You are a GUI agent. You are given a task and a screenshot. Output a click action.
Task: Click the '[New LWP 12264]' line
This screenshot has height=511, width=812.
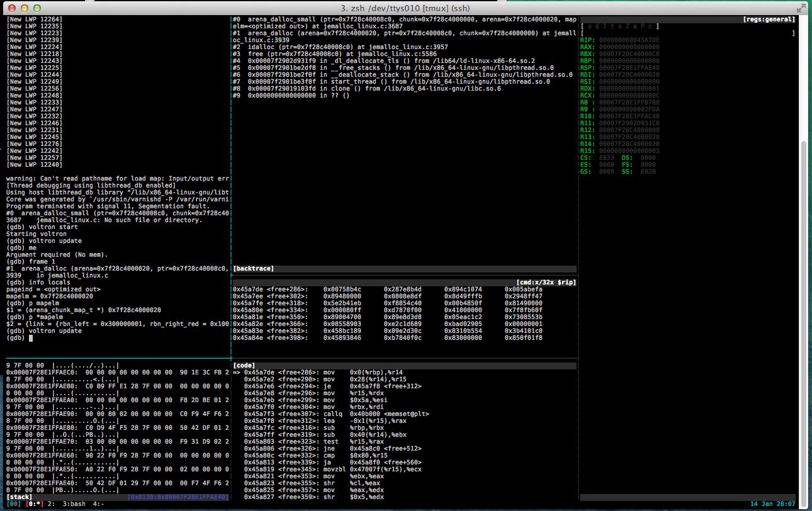(35, 20)
